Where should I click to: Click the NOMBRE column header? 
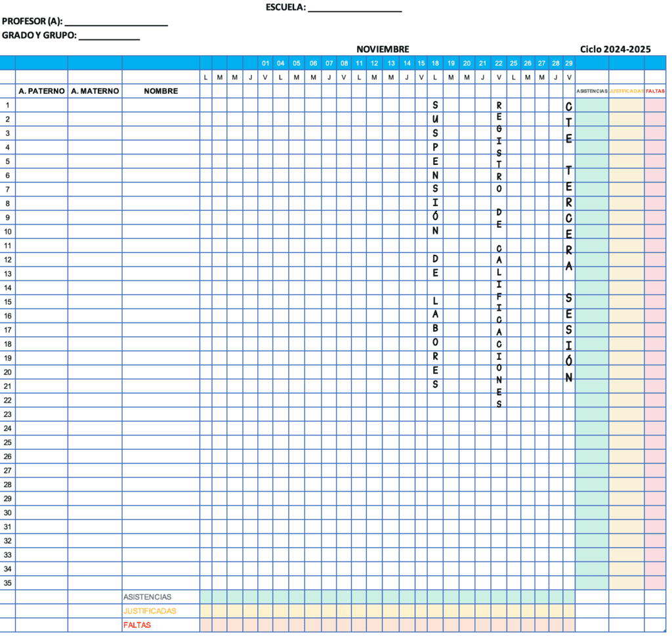pyautogui.click(x=159, y=91)
